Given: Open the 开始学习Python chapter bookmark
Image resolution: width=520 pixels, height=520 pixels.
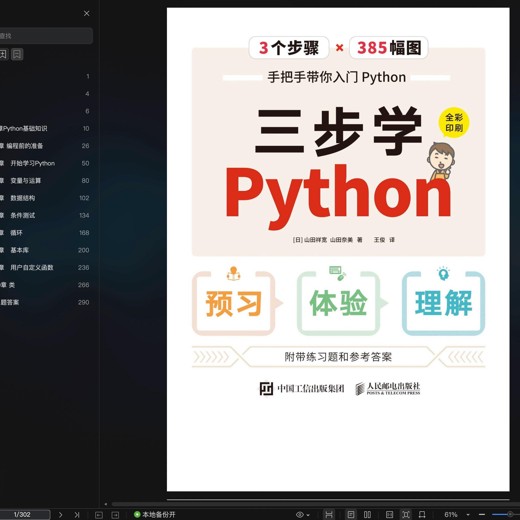Looking at the screenshot, I should pyautogui.click(x=45, y=163).
